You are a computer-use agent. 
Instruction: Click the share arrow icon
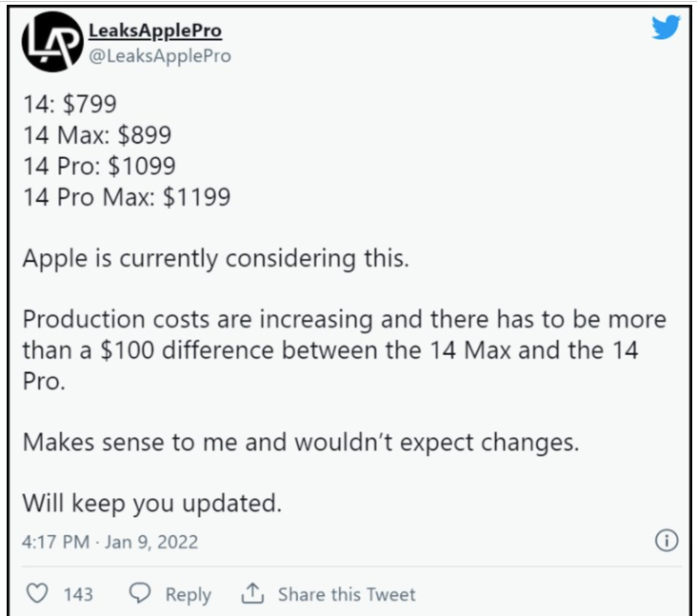click(251, 593)
